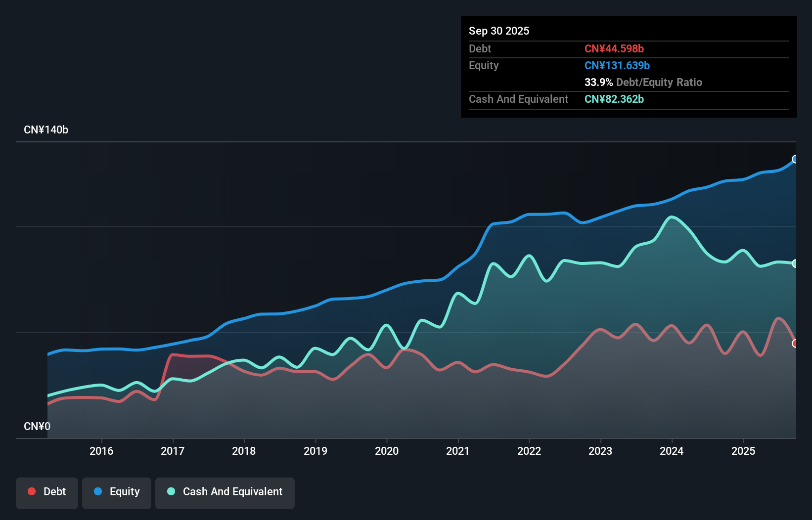Click the Cash And Equivalent tooltip label
This screenshot has width=812, height=520.
tap(518, 99)
